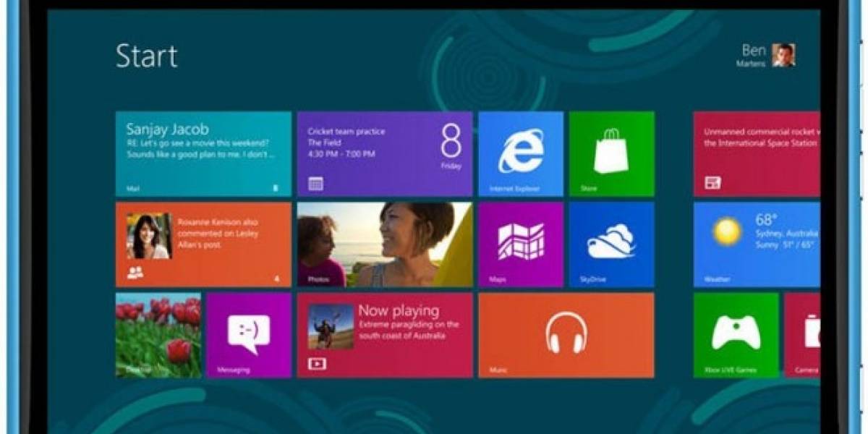Click the paragliding video thumbnail
Viewport: 868px width, 434px height.
[331, 326]
